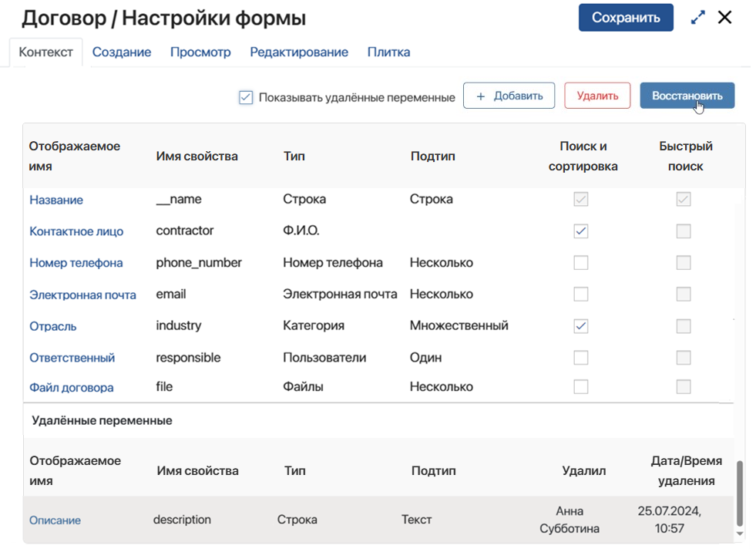Open the deleted Описание variable link
756x549 pixels.
coord(55,520)
